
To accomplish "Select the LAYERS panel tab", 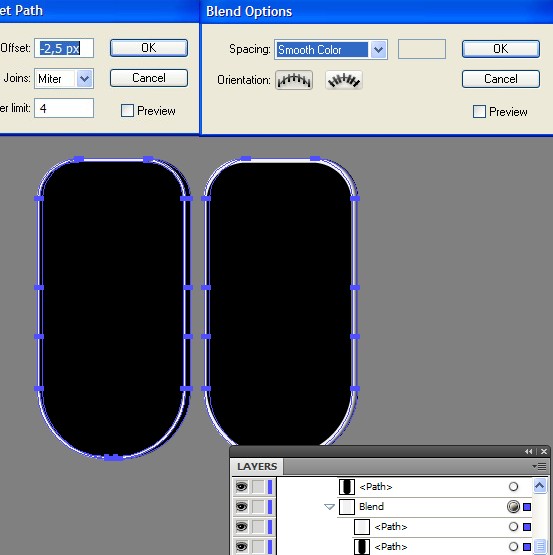I will pos(257,467).
